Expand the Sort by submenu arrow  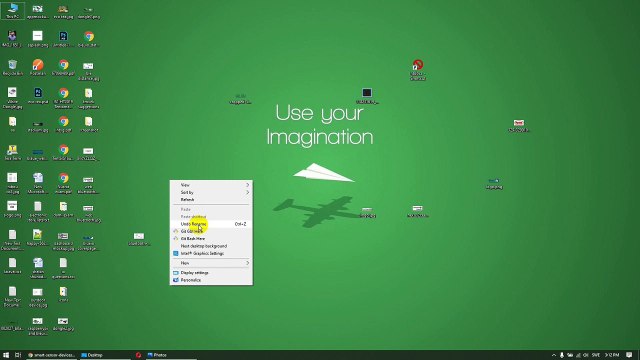pyautogui.click(x=247, y=192)
